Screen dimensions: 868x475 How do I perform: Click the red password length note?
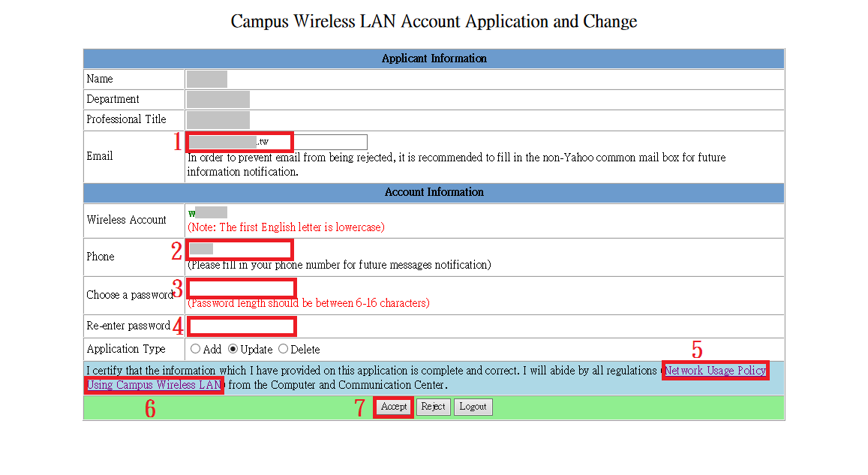point(308,303)
